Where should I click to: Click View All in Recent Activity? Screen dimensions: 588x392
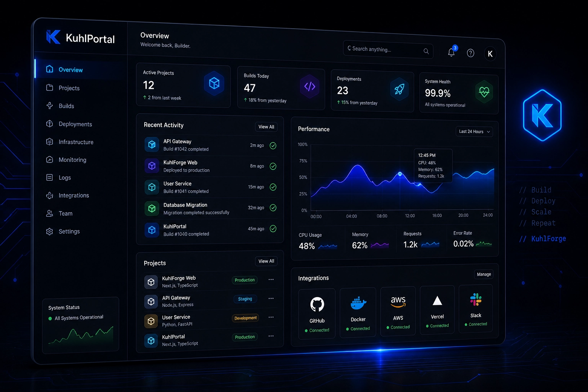(266, 127)
